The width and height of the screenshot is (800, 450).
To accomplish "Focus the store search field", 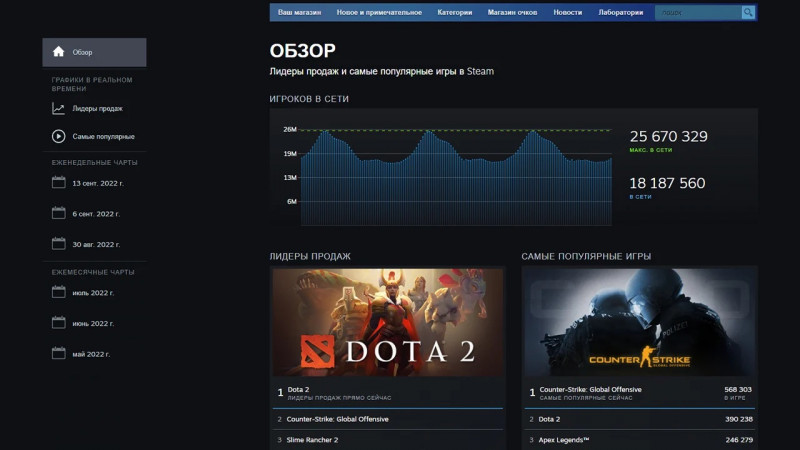I will pyautogui.click(x=698, y=12).
